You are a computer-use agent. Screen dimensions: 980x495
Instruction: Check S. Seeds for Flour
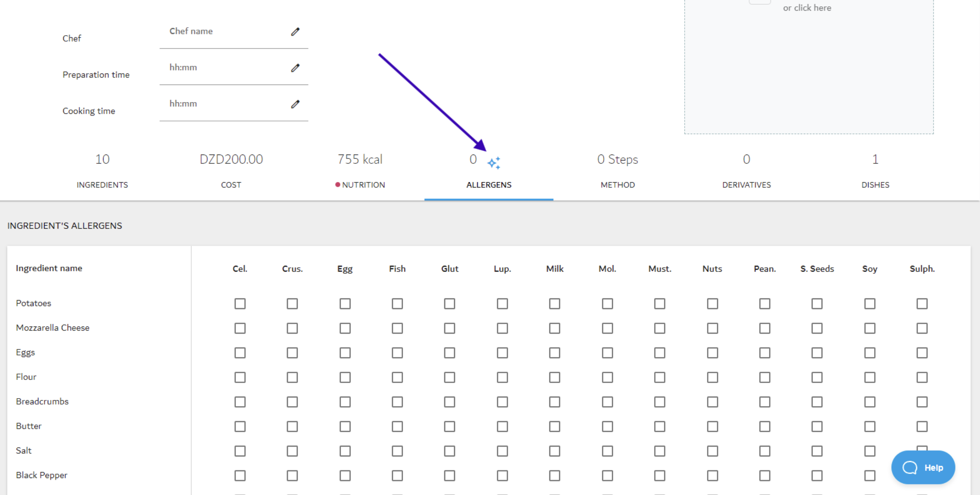tap(817, 377)
